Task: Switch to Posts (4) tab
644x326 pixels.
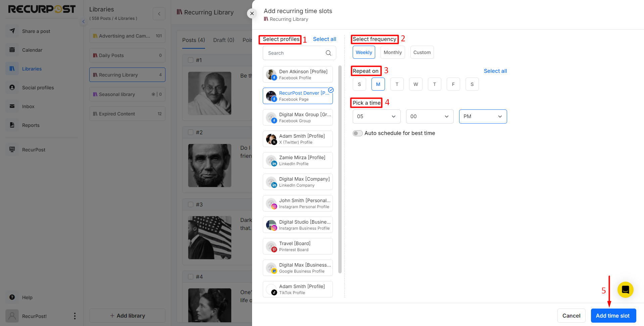Action: [x=194, y=40]
